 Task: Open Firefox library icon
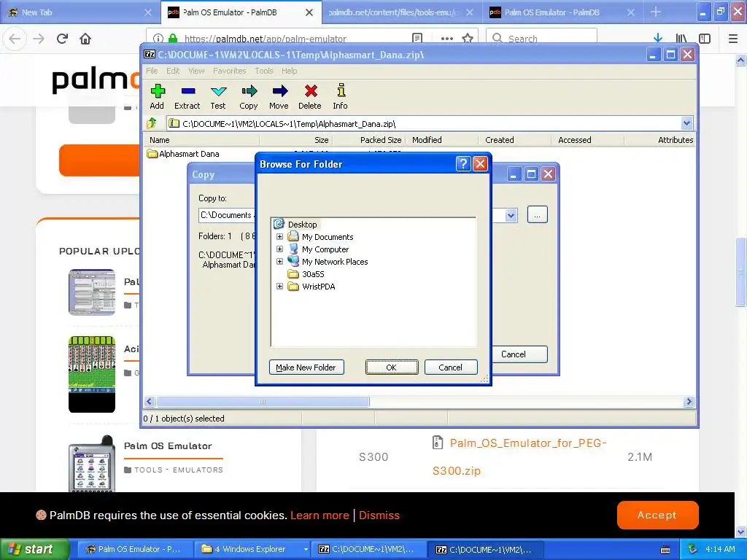[681, 39]
